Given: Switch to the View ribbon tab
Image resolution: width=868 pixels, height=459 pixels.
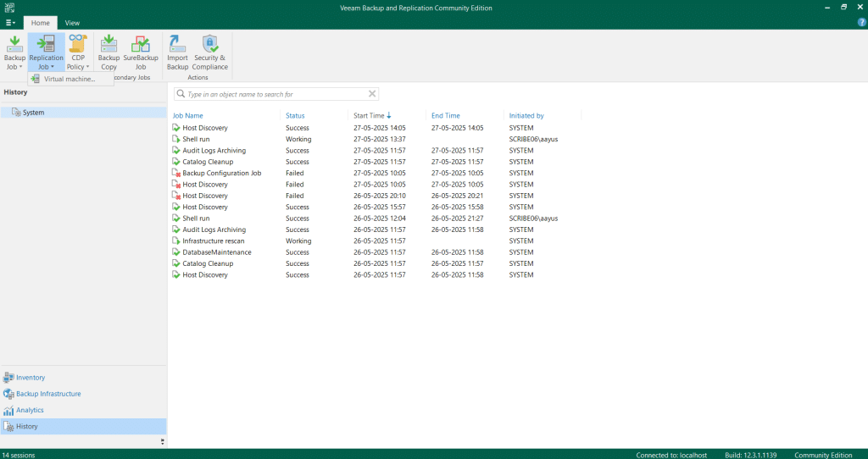Looking at the screenshot, I should click(72, 23).
